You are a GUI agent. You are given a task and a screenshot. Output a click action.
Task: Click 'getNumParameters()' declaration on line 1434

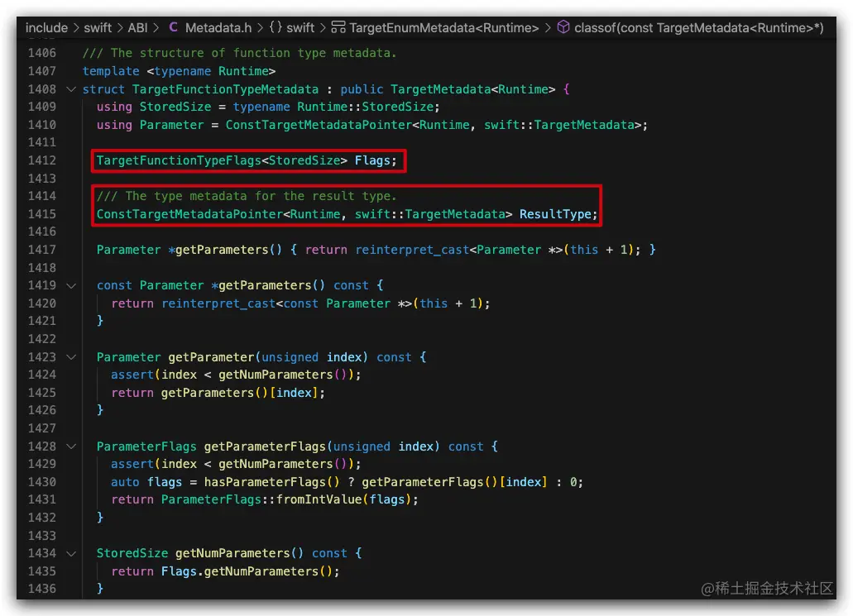pos(239,553)
